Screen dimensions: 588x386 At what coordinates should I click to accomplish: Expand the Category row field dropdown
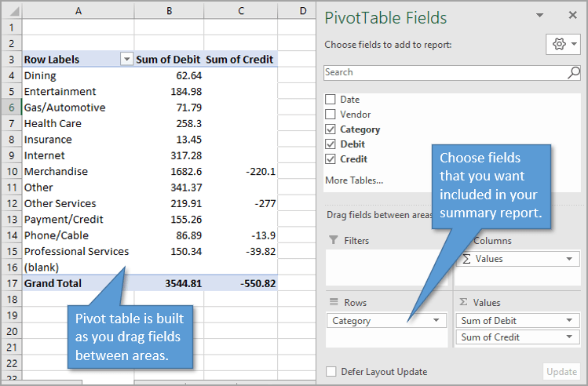coord(436,321)
